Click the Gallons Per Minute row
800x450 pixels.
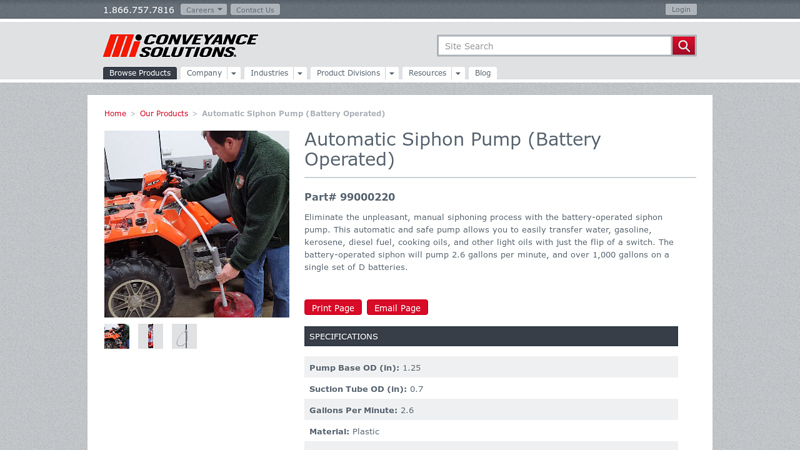coord(491,410)
